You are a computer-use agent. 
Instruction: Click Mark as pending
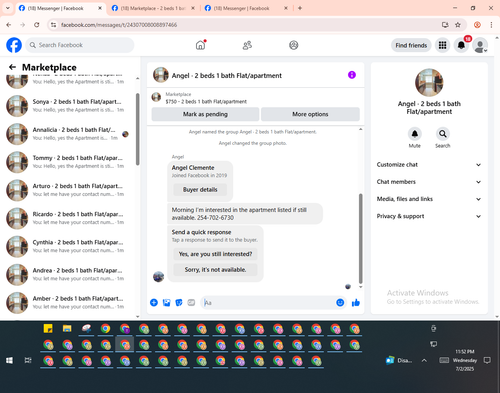click(x=205, y=114)
